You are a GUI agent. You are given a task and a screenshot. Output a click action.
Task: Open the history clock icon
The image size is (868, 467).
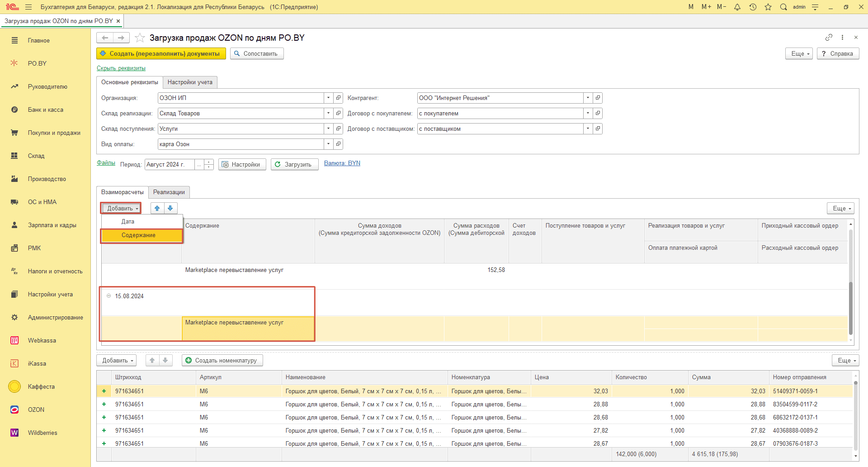(753, 7)
